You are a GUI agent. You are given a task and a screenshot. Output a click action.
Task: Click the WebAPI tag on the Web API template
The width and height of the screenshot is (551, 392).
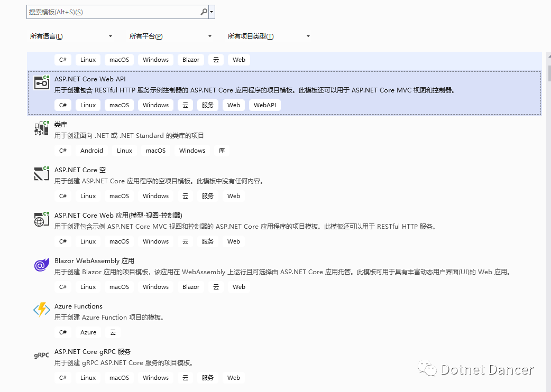click(x=265, y=105)
